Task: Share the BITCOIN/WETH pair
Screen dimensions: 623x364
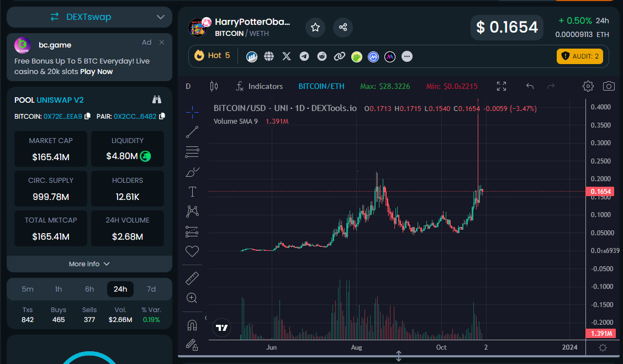Action: 343,27
